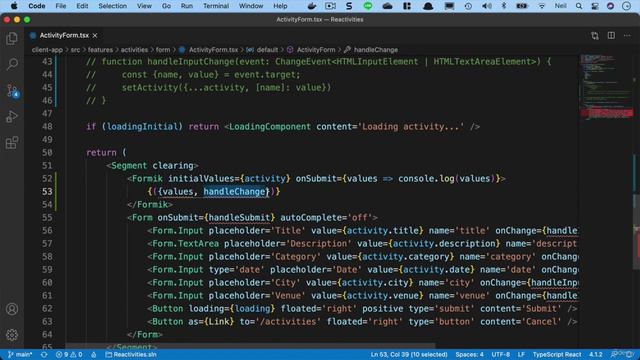This screenshot has height=360, width=640.
Task: Open the editor More Actions ellipsis
Action: pos(627,36)
